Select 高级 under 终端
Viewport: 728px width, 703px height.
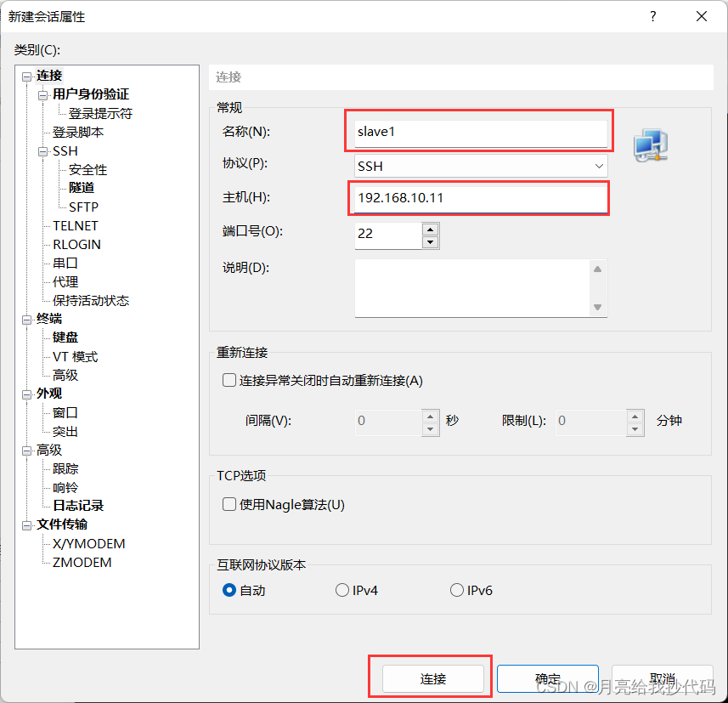[x=65, y=375]
